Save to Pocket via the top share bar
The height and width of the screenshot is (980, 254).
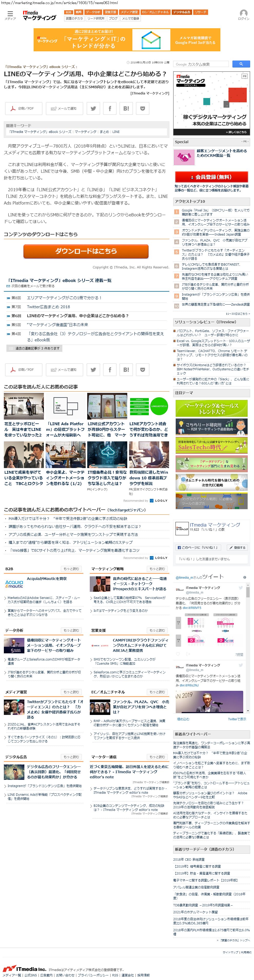pos(143,109)
